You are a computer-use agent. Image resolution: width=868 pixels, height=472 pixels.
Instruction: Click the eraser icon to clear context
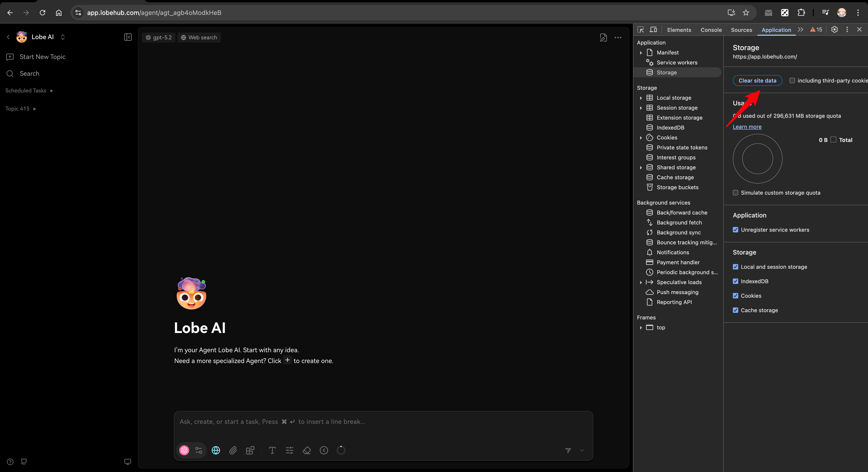[x=307, y=450]
